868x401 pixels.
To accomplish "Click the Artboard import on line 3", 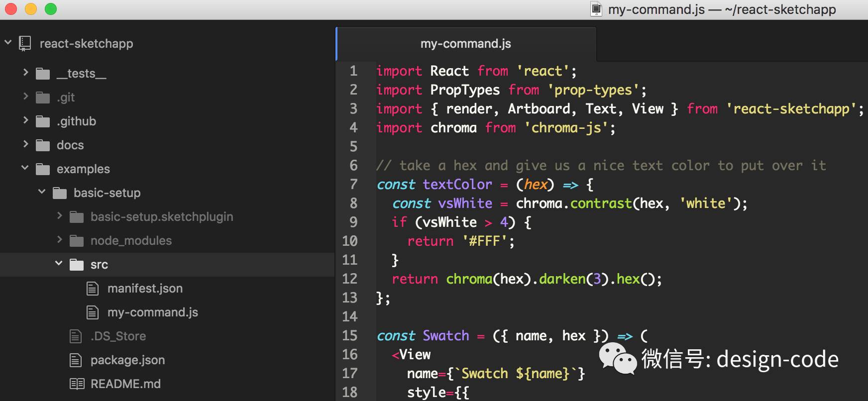I will pos(539,109).
